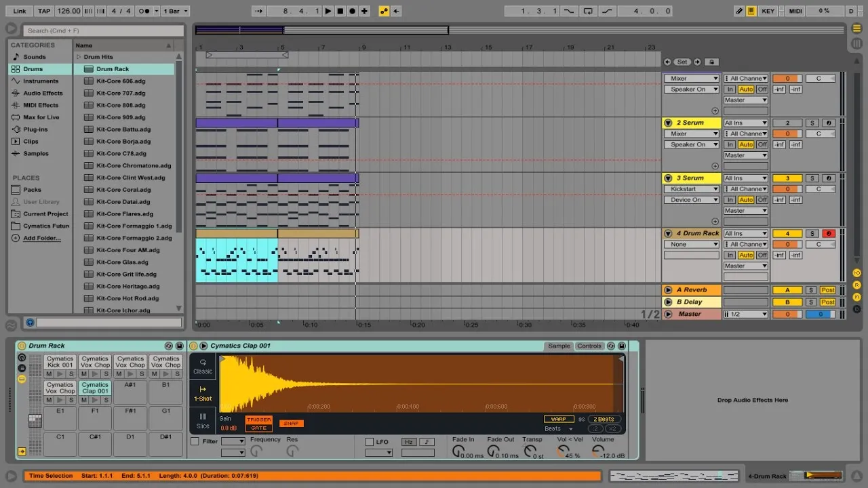Toggle Automation Arm in transport bar
This screenshot has width=868, height=488.
click(384, 11)
